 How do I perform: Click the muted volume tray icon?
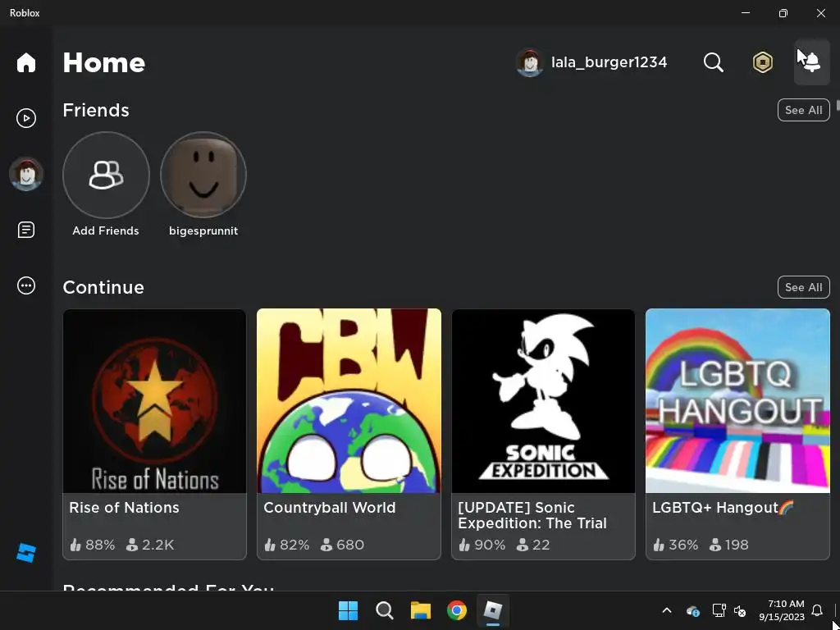(x=740, y=610)
